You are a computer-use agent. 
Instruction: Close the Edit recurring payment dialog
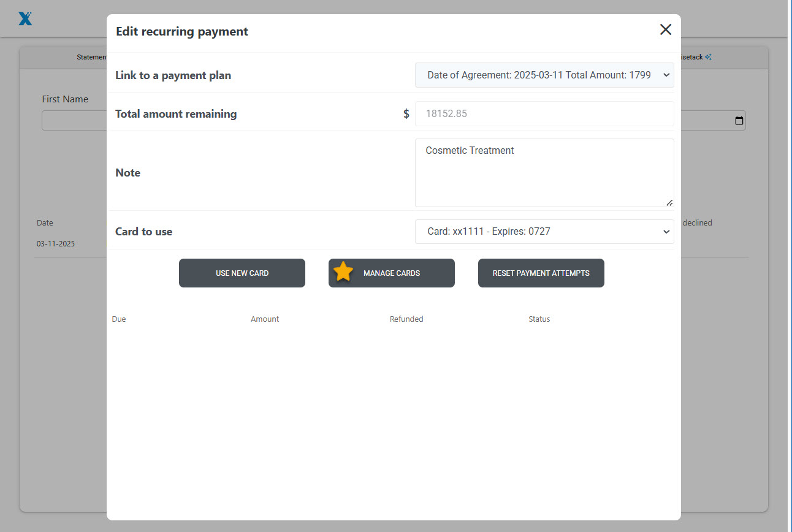tap(665, 29)
